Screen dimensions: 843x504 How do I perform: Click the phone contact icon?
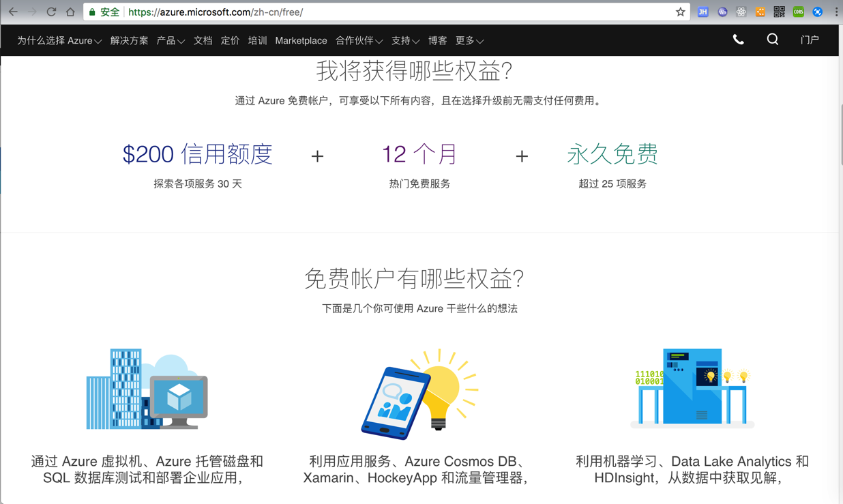[x=738, y=40]
